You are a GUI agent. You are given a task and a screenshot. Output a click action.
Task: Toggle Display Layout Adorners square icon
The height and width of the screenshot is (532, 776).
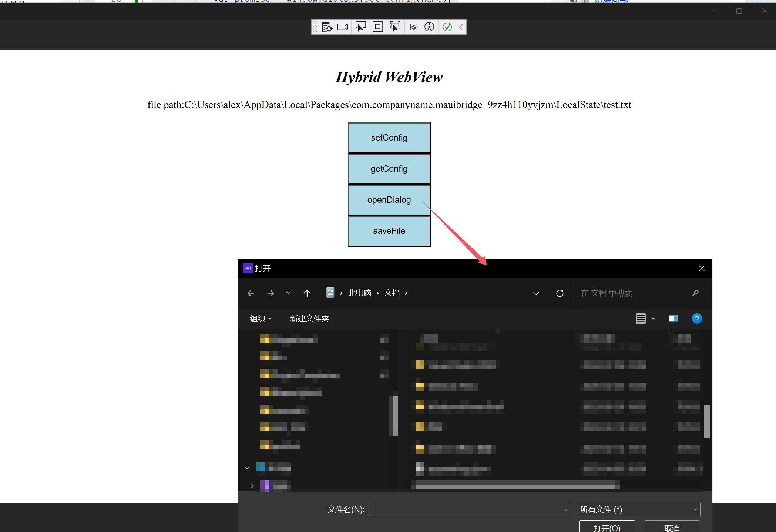click(377, 27)
